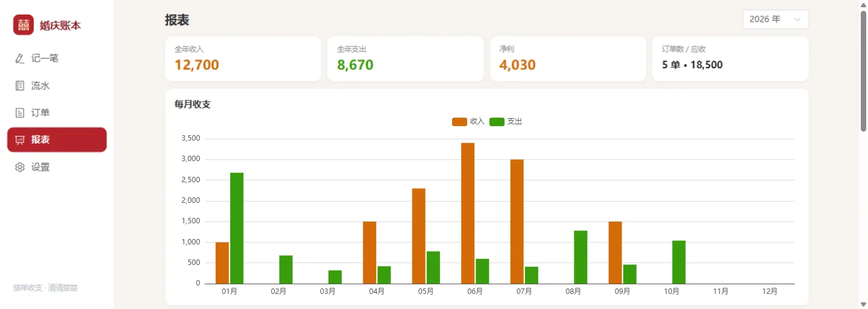Open the 2026 年 year dropdown
This screenshot has height=309, width=868.
tap(775, 19)
